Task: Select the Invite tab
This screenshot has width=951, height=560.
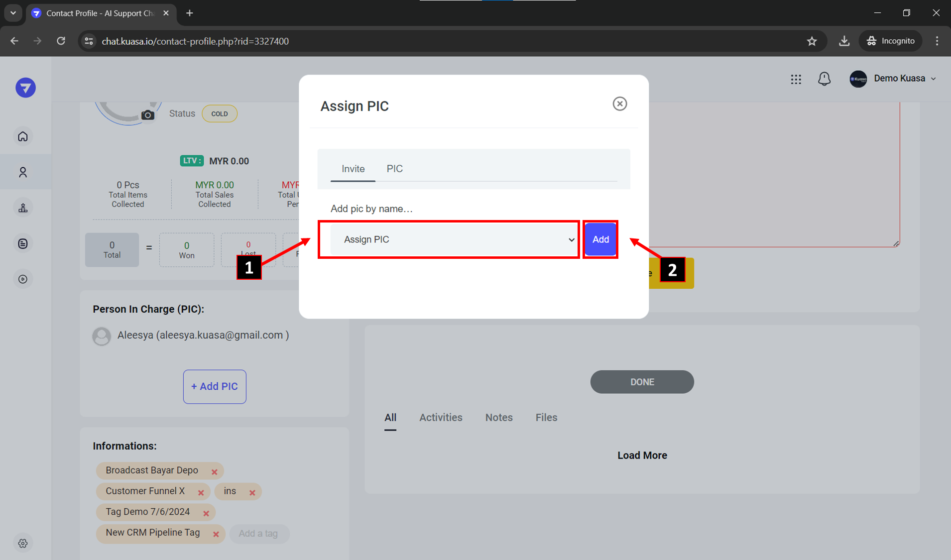Action: [x=353, y=169]
